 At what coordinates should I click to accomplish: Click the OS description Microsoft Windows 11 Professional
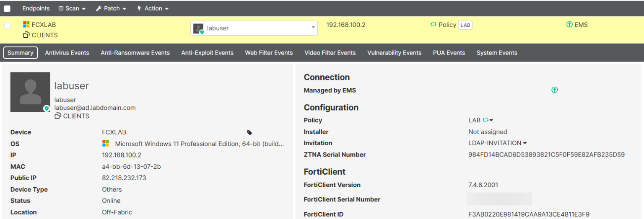pos(200,144)
